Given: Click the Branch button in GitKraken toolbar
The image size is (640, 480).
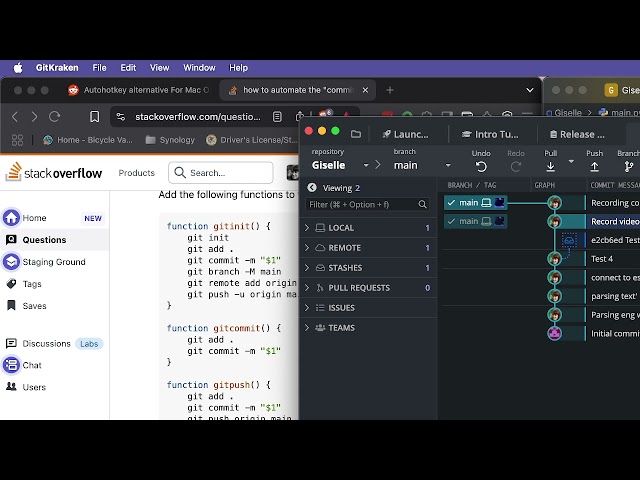Looking at the screenshot, I should click(629, 161).
